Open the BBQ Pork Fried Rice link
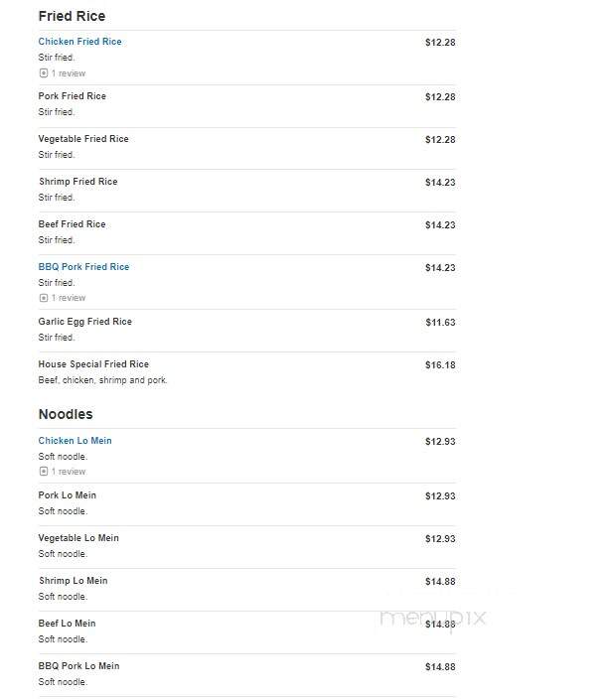The height and width of the screenshot is (700, 611). click(84, 267)
